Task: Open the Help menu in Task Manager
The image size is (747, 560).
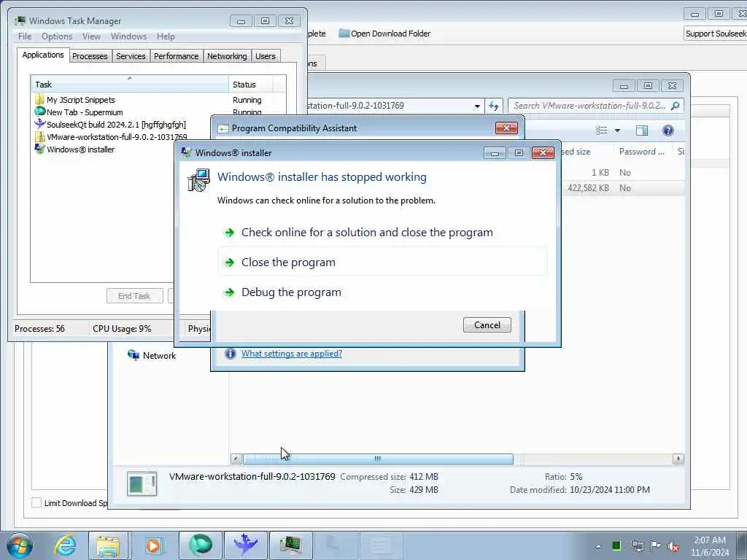Action: [166, 36]
